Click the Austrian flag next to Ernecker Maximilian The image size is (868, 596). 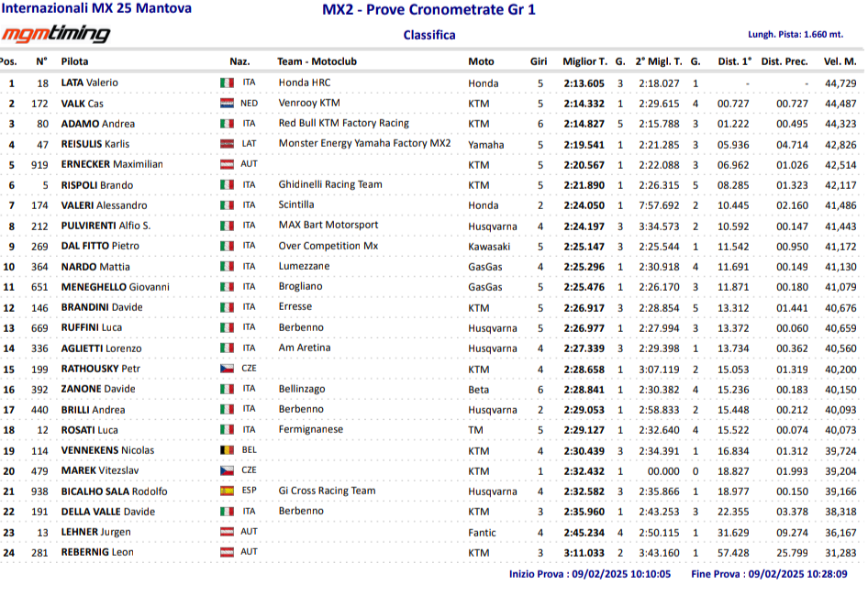(227, 165)
